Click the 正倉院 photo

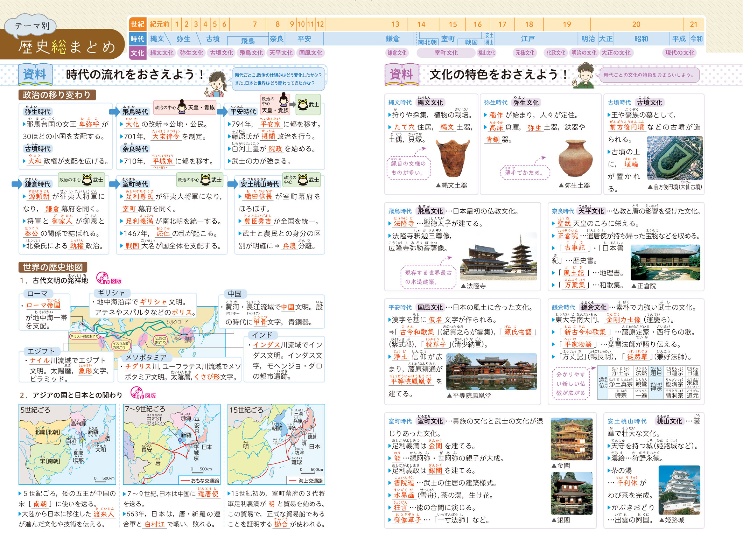coord(665,262)
